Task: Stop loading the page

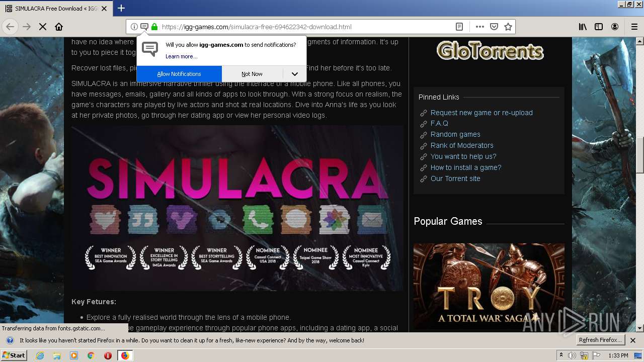Action: [x=43, y=27]
